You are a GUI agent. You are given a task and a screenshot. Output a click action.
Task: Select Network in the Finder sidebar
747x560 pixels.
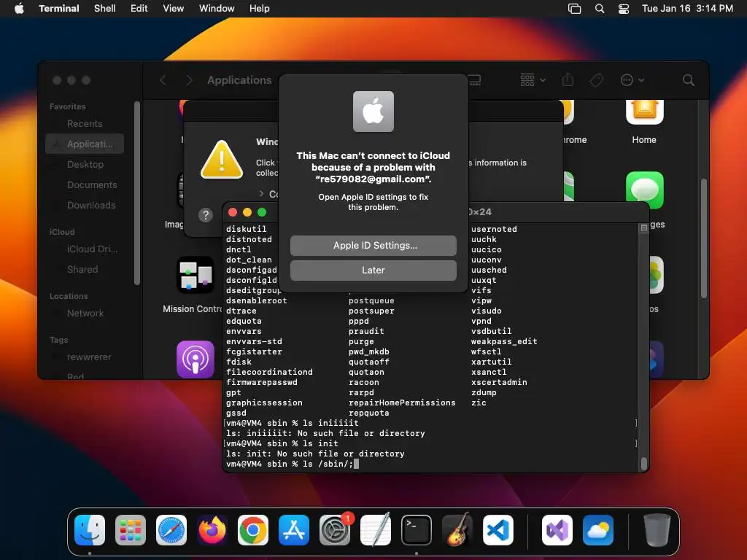(x=85, y=314)
